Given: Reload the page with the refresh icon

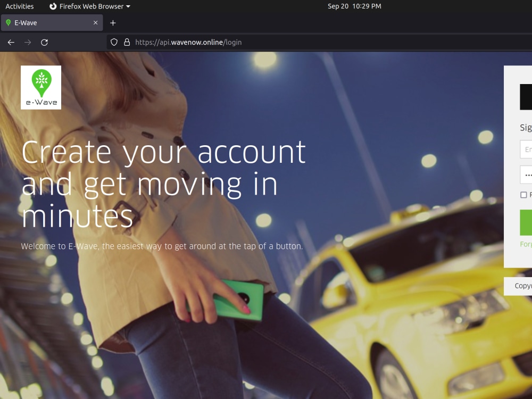Looking at the screenshot, I should point(45,43).
